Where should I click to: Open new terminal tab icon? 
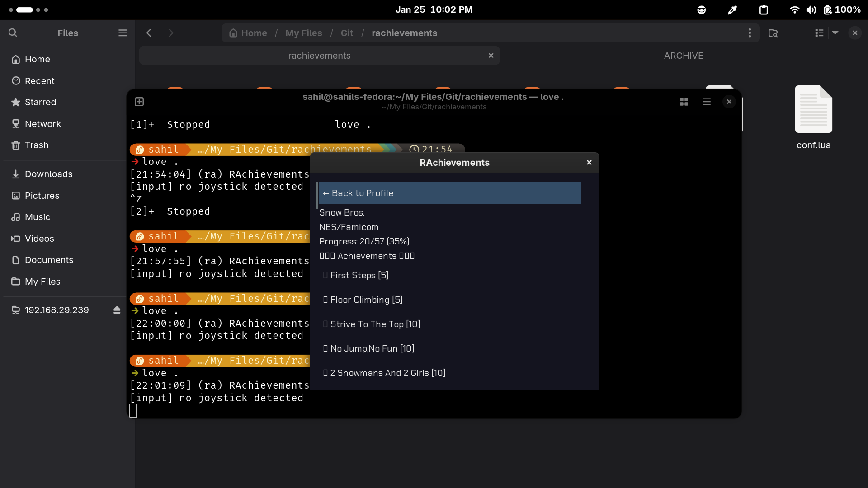click(x=139, y=102)
